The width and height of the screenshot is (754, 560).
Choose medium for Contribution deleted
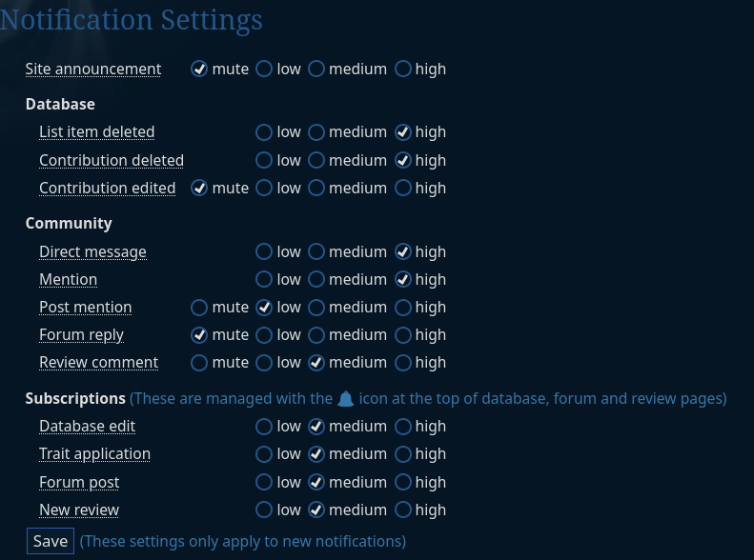pos(316,160)
